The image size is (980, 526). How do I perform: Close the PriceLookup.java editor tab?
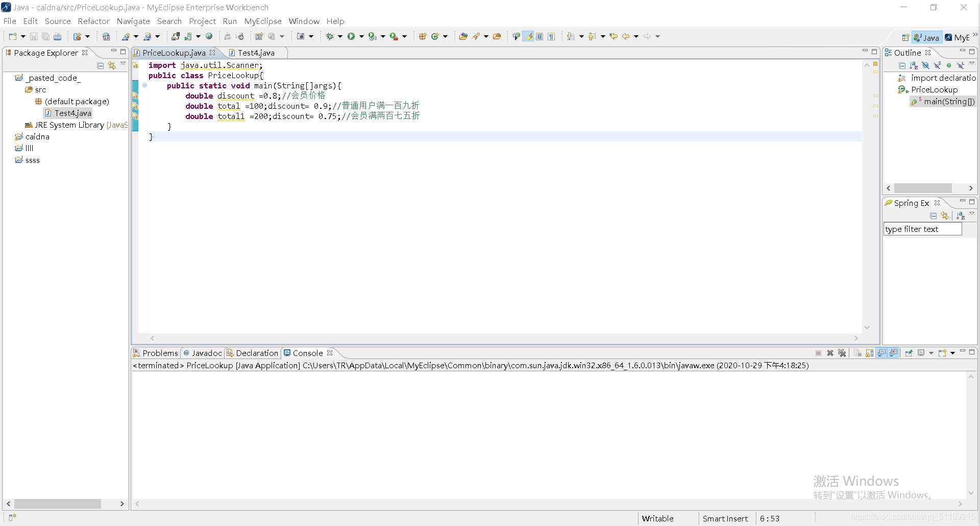212,53
